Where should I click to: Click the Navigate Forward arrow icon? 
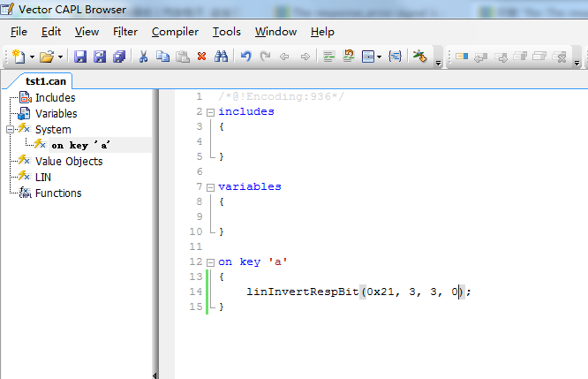(x=305, y=57)
